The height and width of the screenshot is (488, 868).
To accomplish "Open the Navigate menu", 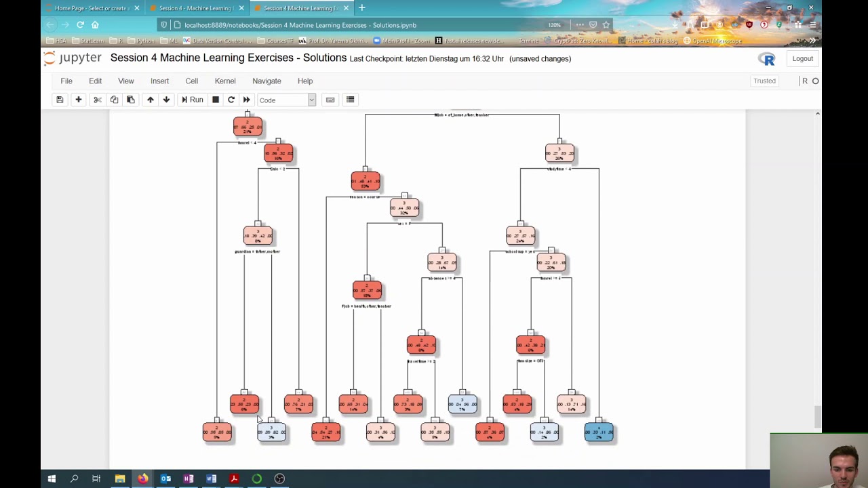I will coord(267,81).
